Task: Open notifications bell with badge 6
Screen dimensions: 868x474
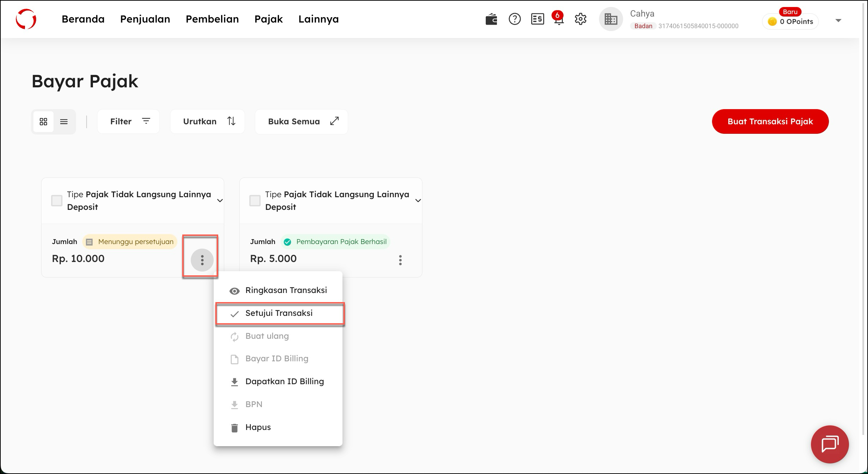Action: pos(558,19)
